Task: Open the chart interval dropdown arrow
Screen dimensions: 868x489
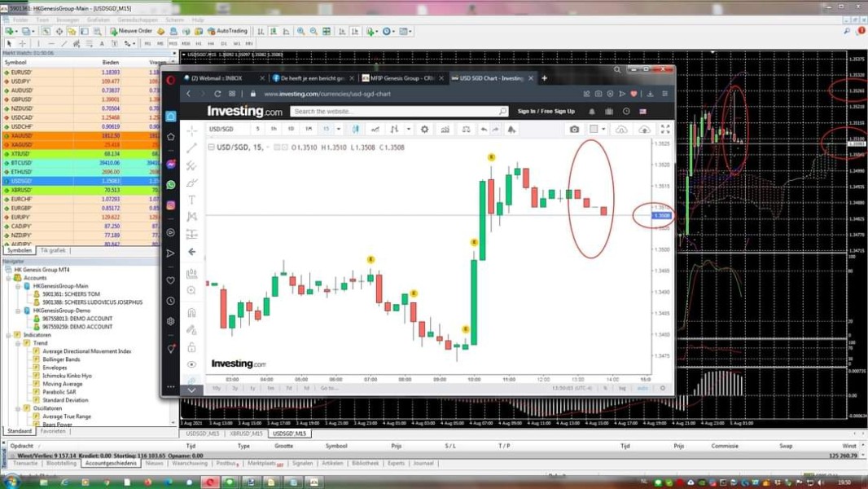Action: tap(339, 129)
